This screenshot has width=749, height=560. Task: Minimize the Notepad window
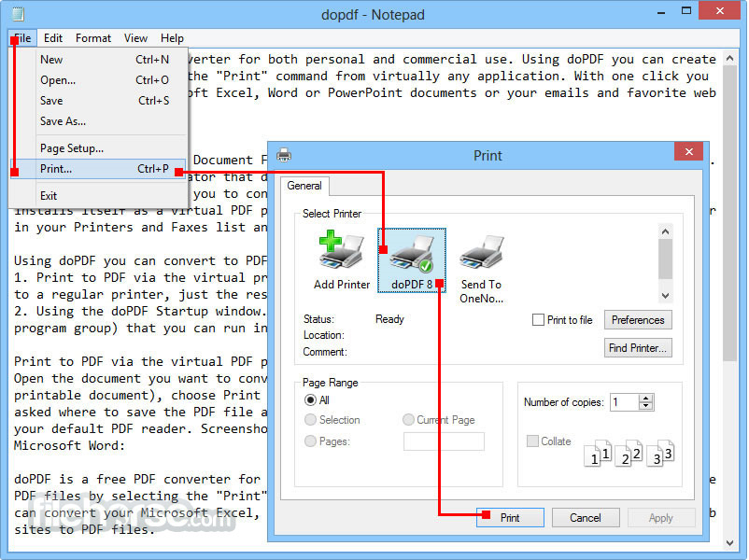pyautogui.click(x=661, y=12)
